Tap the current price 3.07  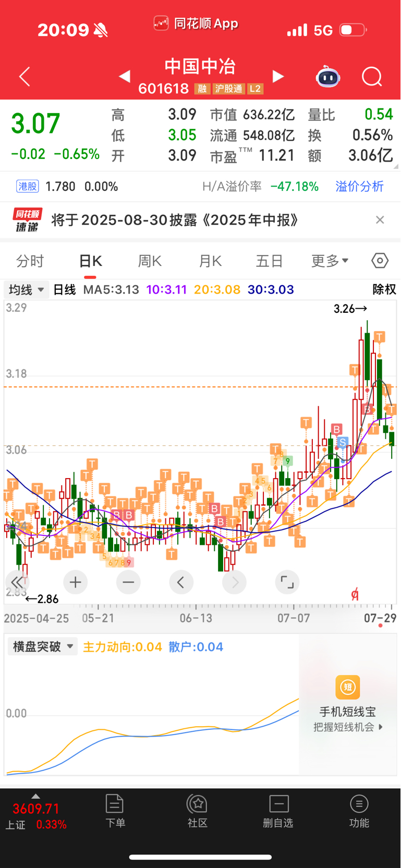(x=36, y=124)
